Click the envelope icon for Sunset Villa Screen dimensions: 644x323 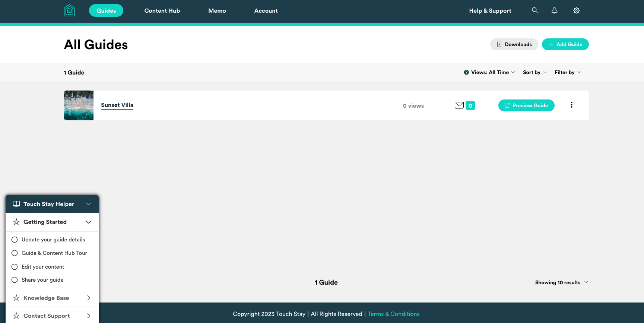[459, 105]
